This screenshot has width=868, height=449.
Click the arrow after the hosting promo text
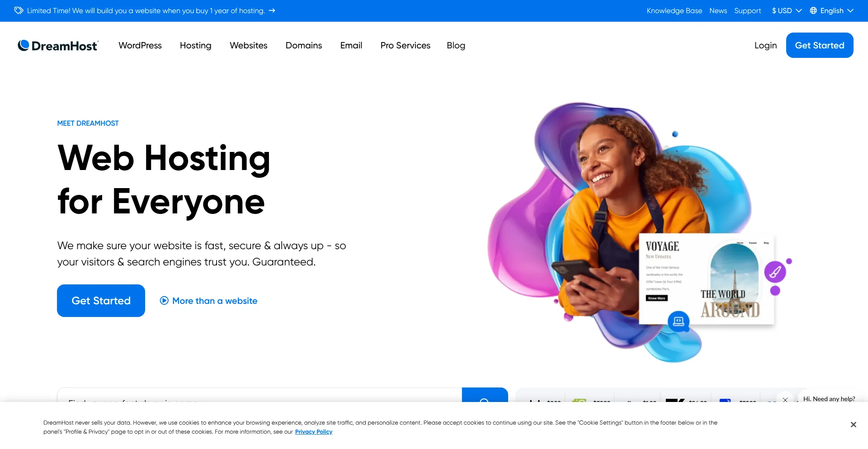coord(272,10)
